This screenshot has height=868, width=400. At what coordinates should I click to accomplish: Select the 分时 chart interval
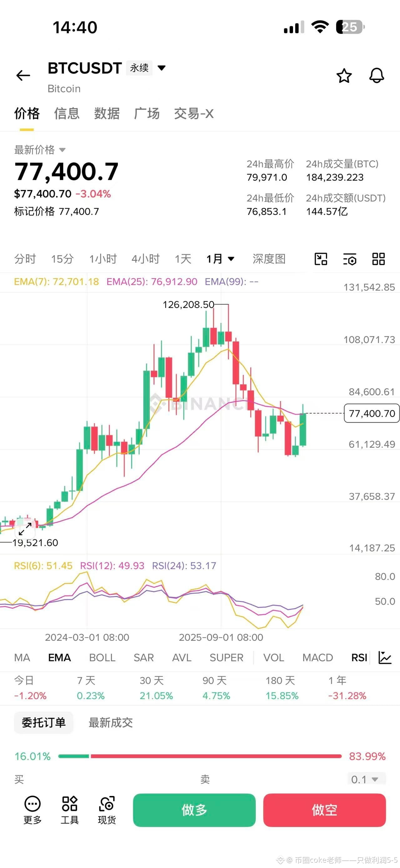[x=25, y=259]
